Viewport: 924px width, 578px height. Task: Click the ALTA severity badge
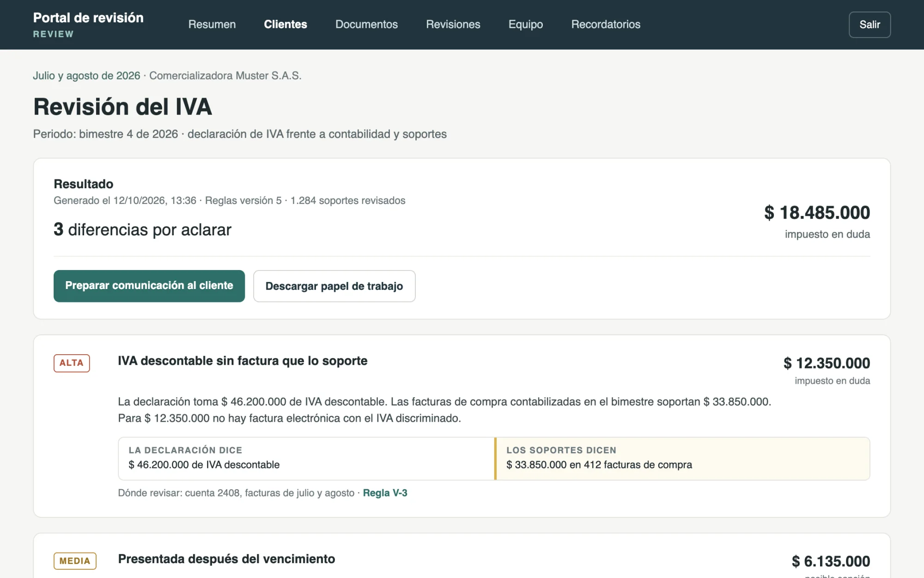click(x=72, y=363)
